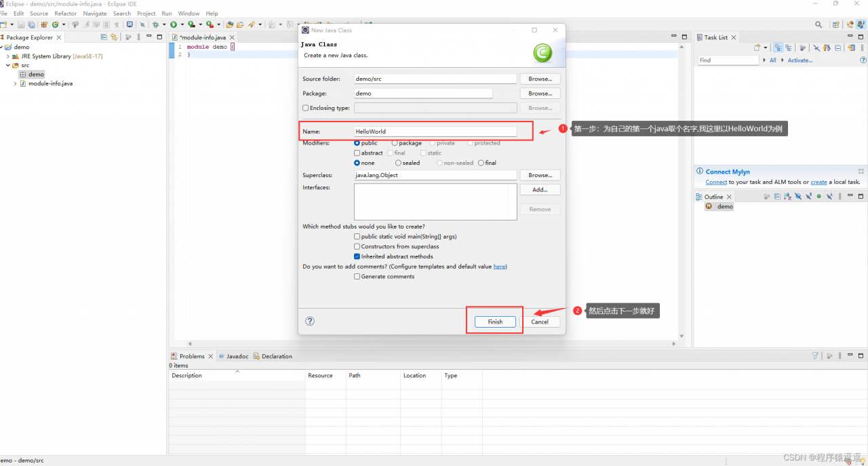
Task: Click the 'here' templates link
Action: 499,267
